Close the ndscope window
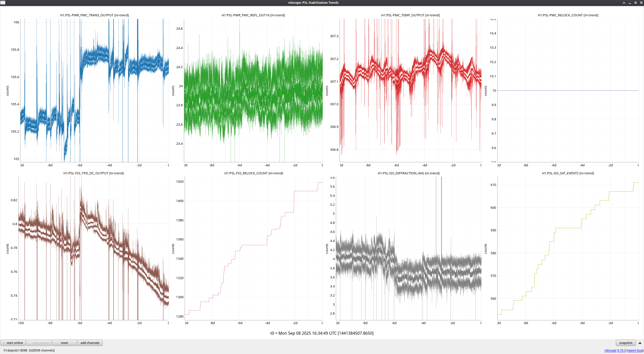 (x=641, y=3)
